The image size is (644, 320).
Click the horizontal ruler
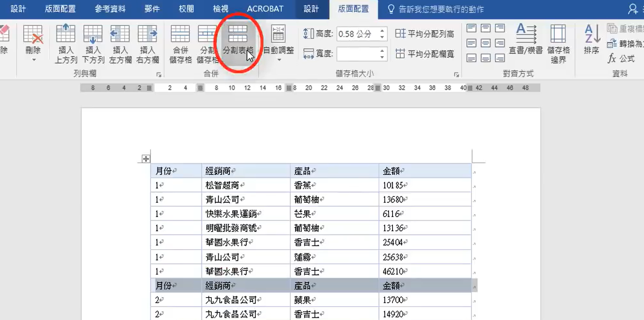(x=310, y=88)
